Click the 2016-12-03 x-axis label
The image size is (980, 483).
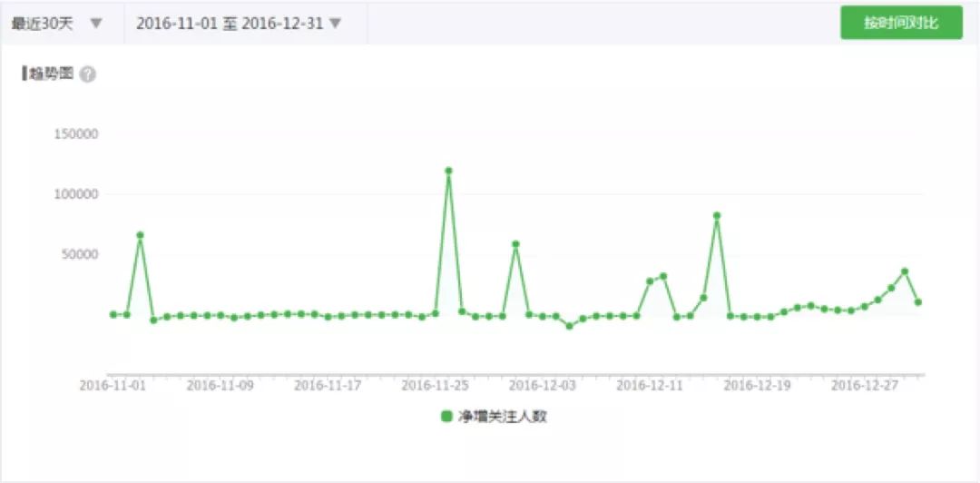[543, 385]
